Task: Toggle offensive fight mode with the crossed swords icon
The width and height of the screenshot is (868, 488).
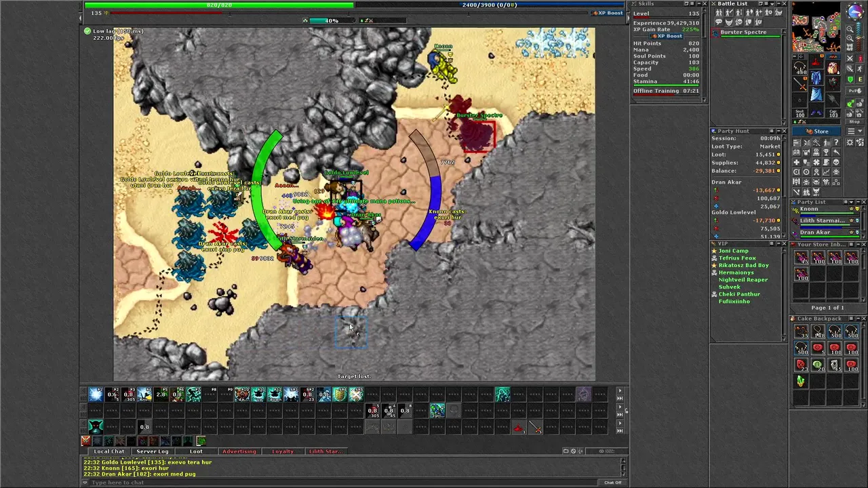Action: coord(850,58)
